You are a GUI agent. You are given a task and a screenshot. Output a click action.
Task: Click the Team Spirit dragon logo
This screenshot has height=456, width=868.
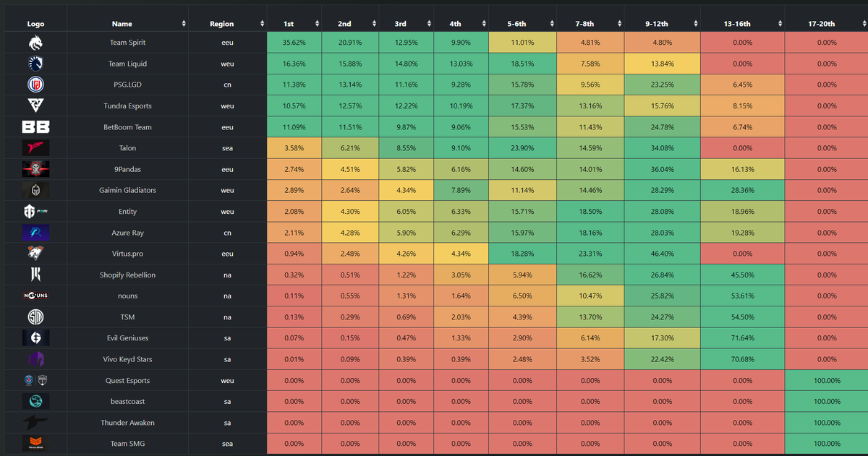(35, 43)
